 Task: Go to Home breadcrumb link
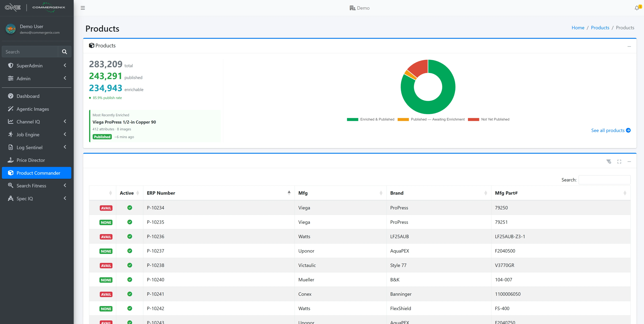(x=578, y=28)
